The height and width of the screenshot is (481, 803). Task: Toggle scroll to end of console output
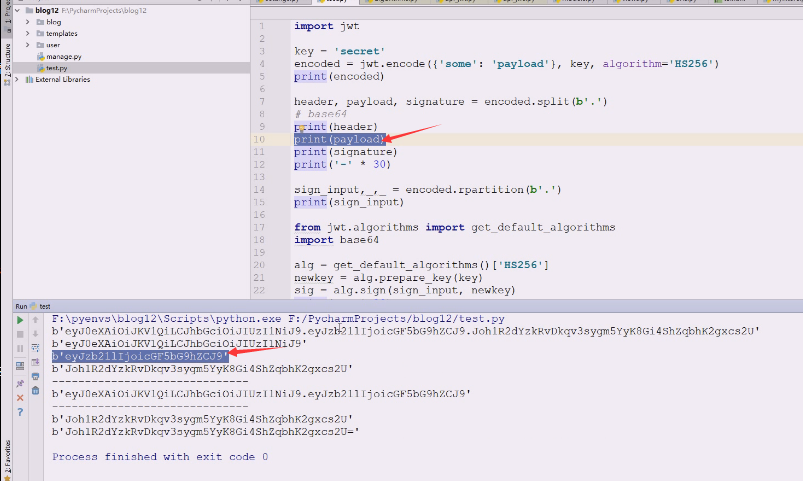pos(35,362)
